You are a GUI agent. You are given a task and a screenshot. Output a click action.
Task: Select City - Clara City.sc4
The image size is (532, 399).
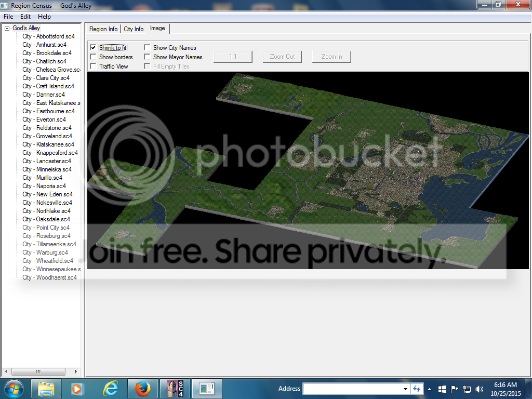[x=46, y=78]
